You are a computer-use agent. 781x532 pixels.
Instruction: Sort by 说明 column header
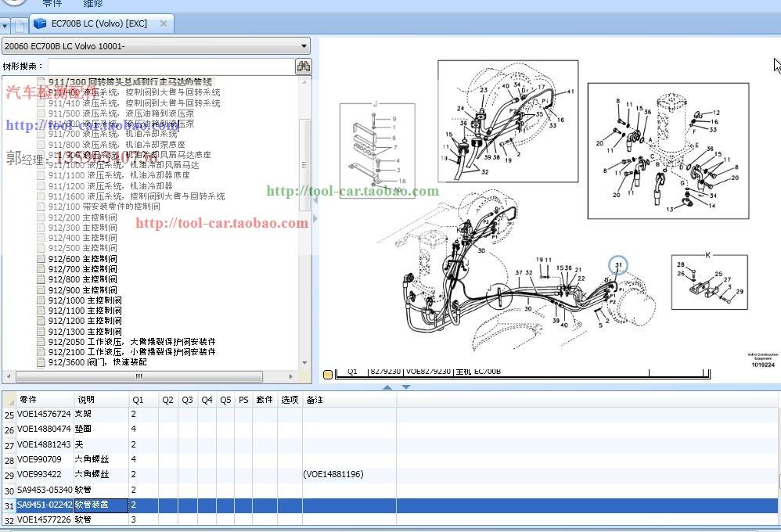pos(101,400)
